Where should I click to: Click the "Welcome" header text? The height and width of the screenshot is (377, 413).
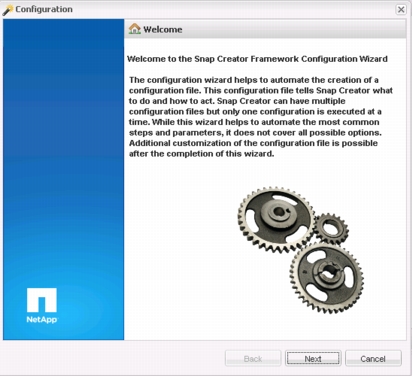(x=163, y=29)
